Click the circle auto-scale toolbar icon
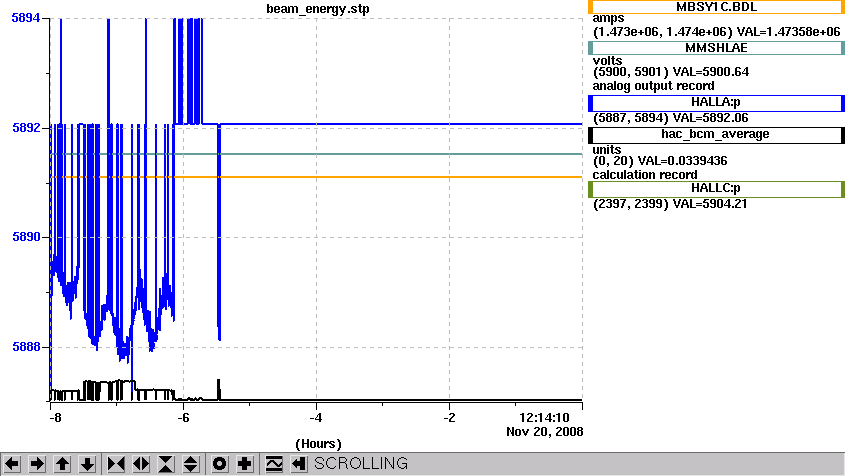Screen dimensions: 845x476 220,464
